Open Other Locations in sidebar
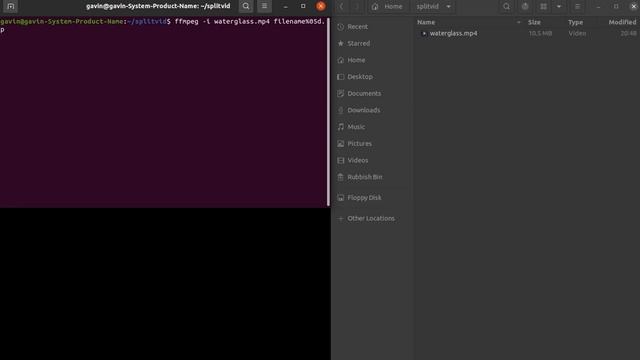Viewport: 640px width, 360px height. point(372,218)
